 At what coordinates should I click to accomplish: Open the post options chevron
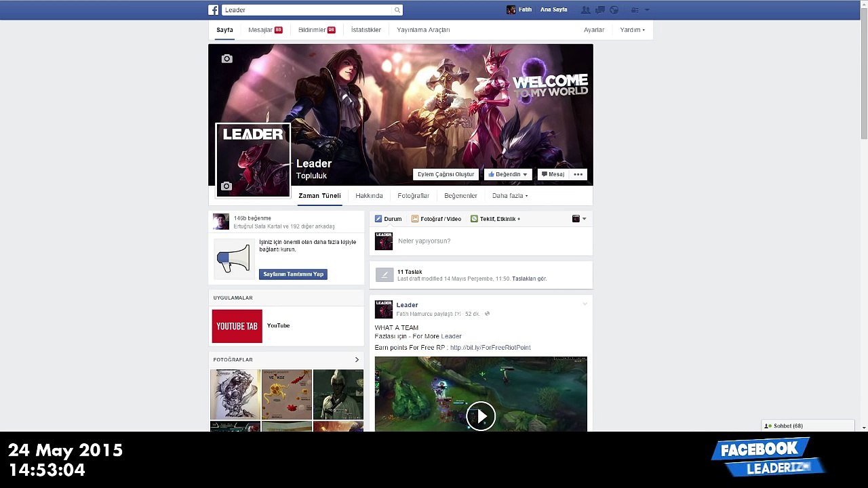(x=585, y=304)
